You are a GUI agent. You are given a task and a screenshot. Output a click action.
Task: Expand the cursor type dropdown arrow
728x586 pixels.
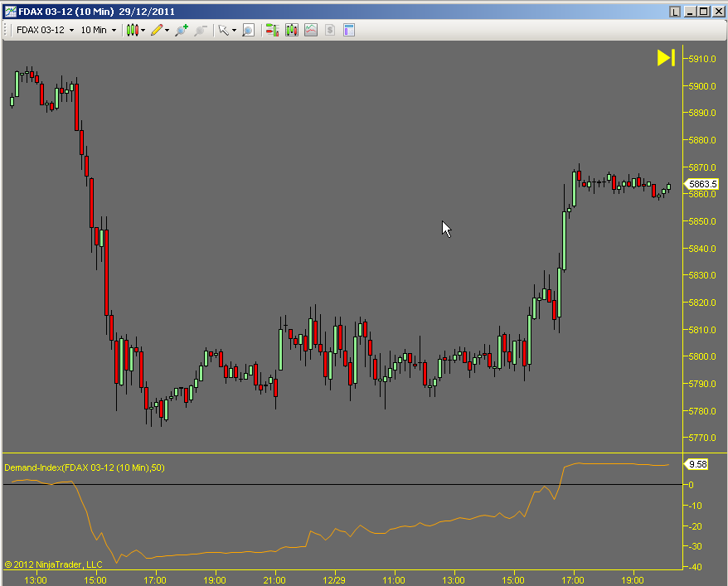234,30
